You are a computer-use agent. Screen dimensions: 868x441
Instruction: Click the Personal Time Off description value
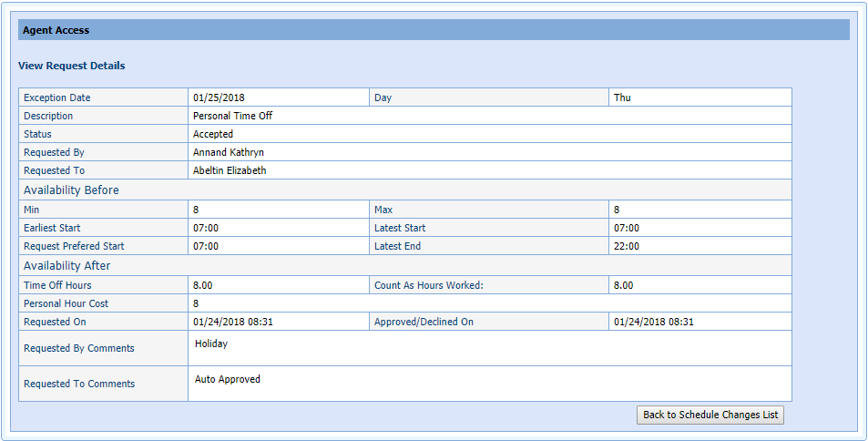(232, 116)
